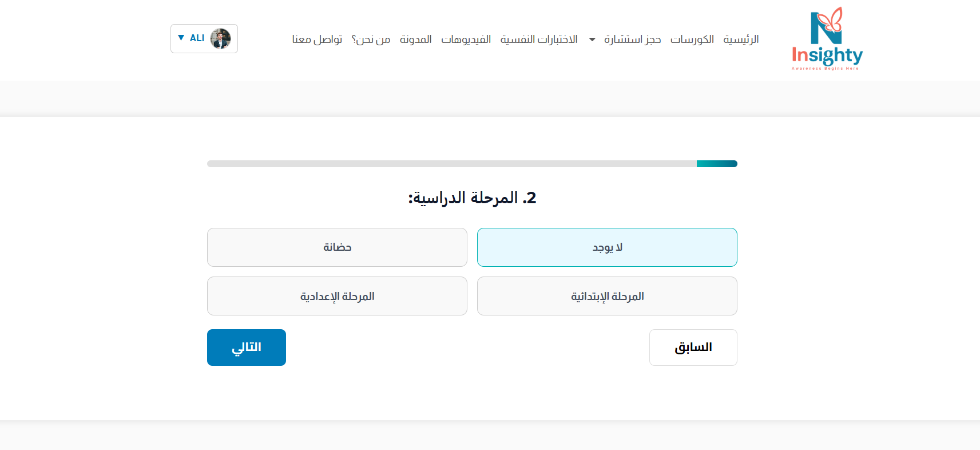Expand the caret beside حجز استشارة

(x=592, y=40)
